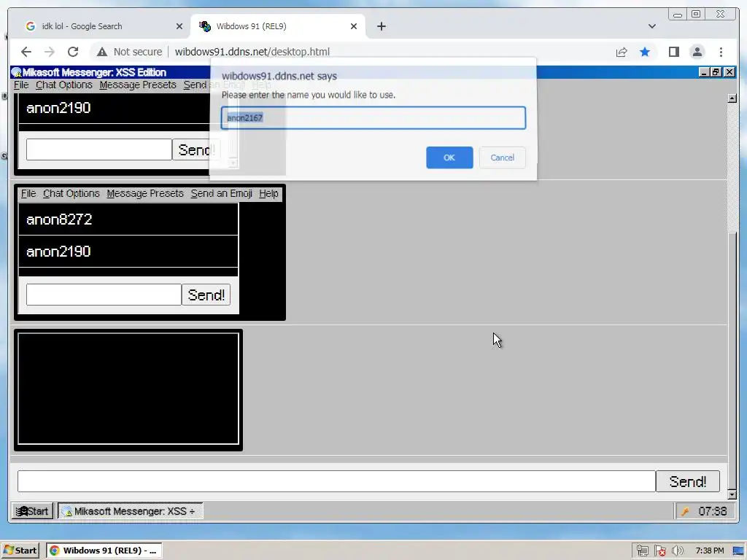Open Message Presets in the nested messenger window
Viewport: 747px width, 560px height.
pos(145,193)
